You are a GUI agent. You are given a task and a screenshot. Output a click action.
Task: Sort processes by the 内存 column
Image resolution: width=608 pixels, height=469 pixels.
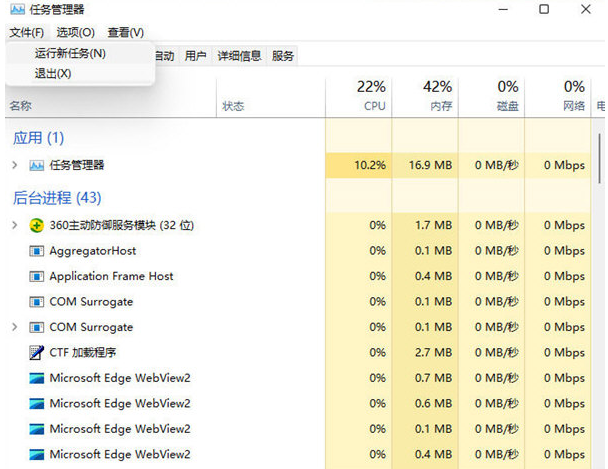[425, 98]
